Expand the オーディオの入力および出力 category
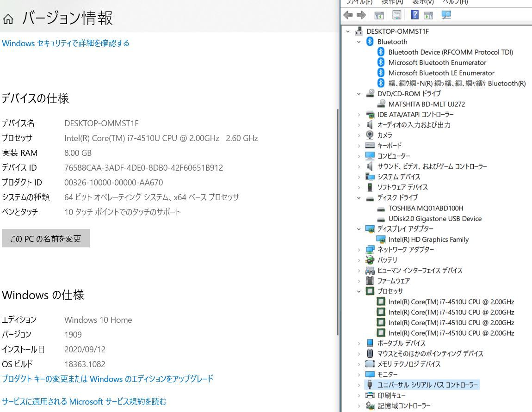 [359, 125]
